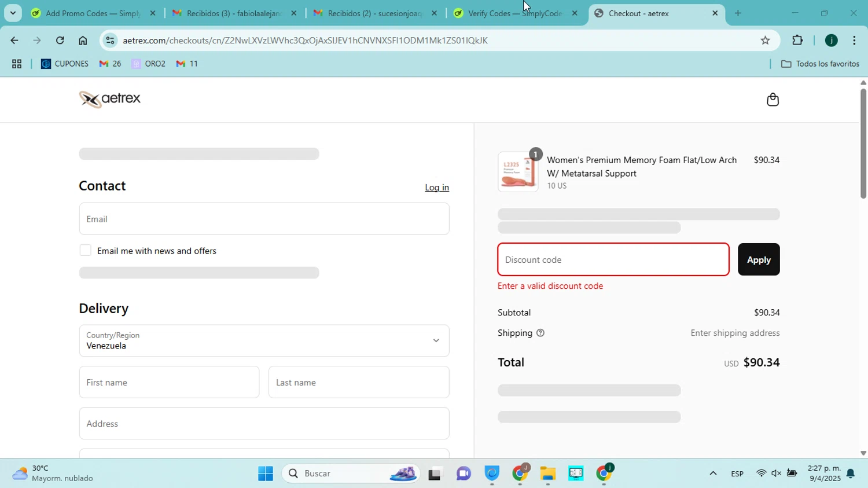Open the ORO2 bookmark
868x488 pixels.
click(x=149, y=64)
